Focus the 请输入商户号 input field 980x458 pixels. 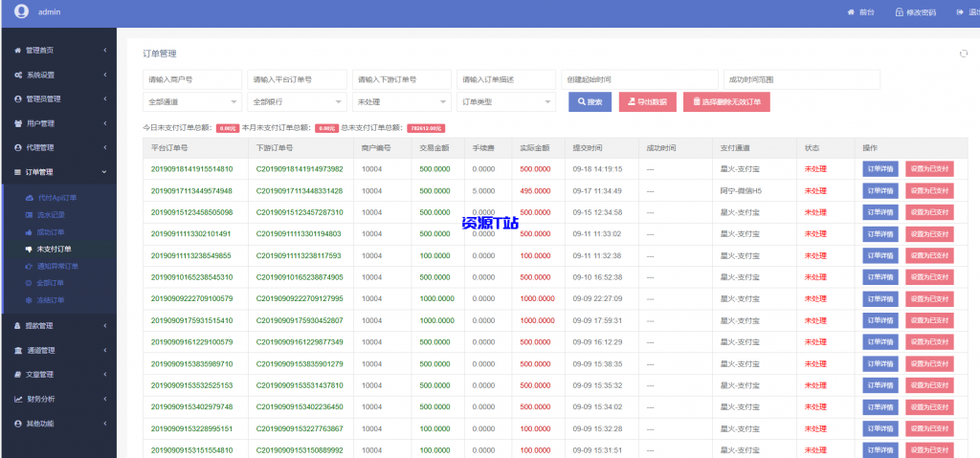click(x=191, y=79)
